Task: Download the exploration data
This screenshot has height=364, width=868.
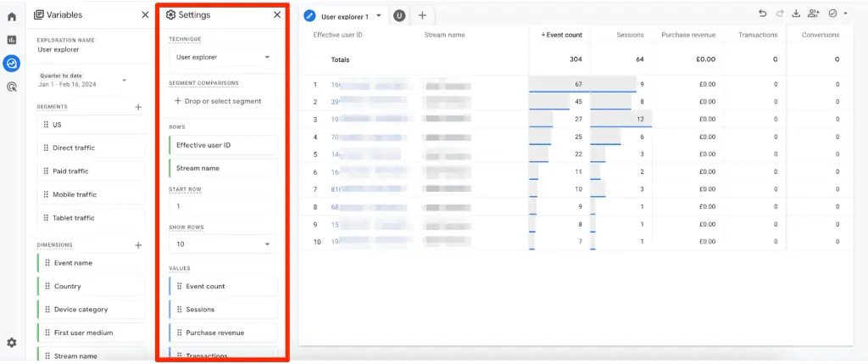Action: pos(796,14)
